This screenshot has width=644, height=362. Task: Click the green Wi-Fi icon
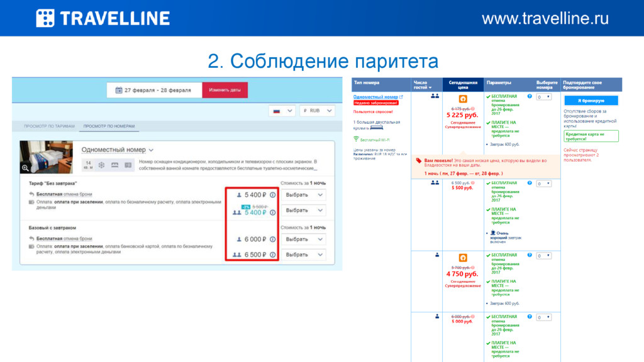pyautogui.click(x=356, y=139)
